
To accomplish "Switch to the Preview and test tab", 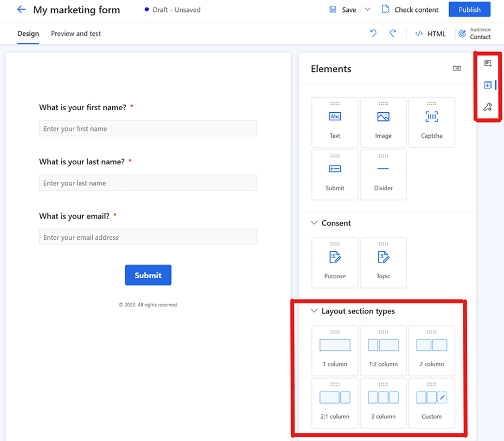I will [76, 34].
